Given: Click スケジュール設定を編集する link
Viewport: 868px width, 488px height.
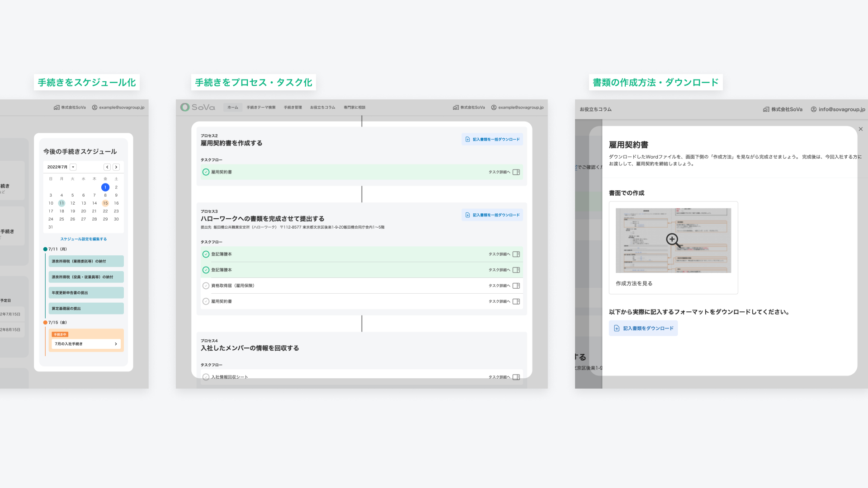Looking at the screenshot, I should 84,239.
